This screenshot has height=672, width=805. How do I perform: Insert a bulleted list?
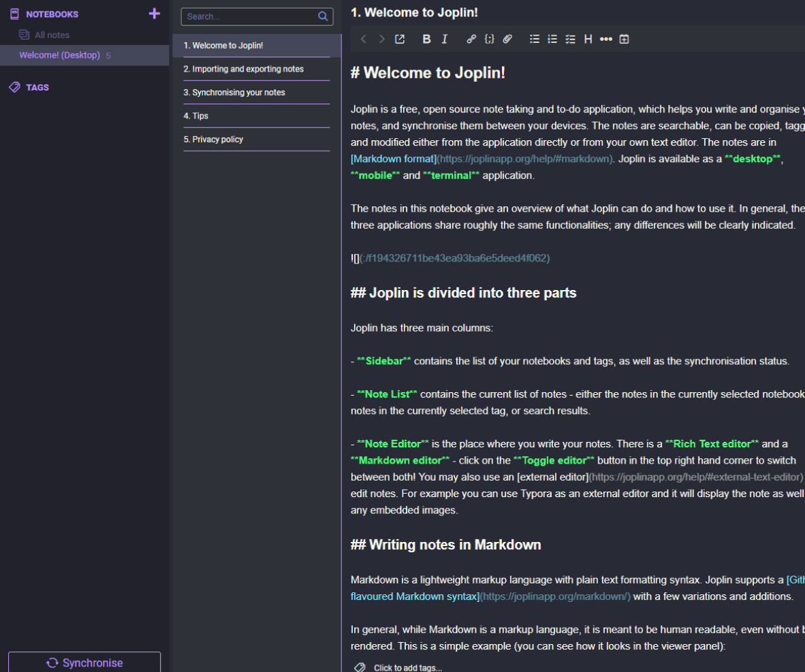pos(535,39)
